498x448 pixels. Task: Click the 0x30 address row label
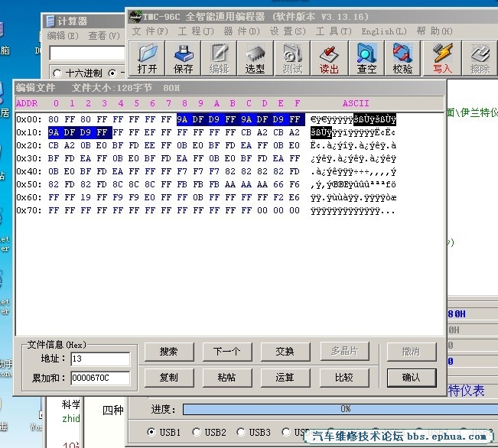point(29,158)
